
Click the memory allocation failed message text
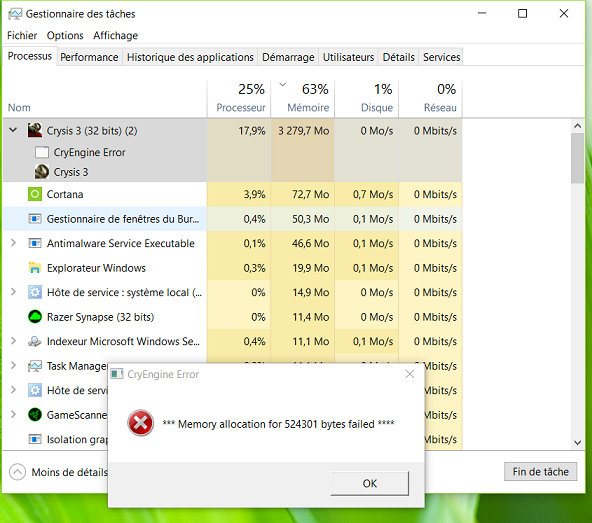[278, 424]
